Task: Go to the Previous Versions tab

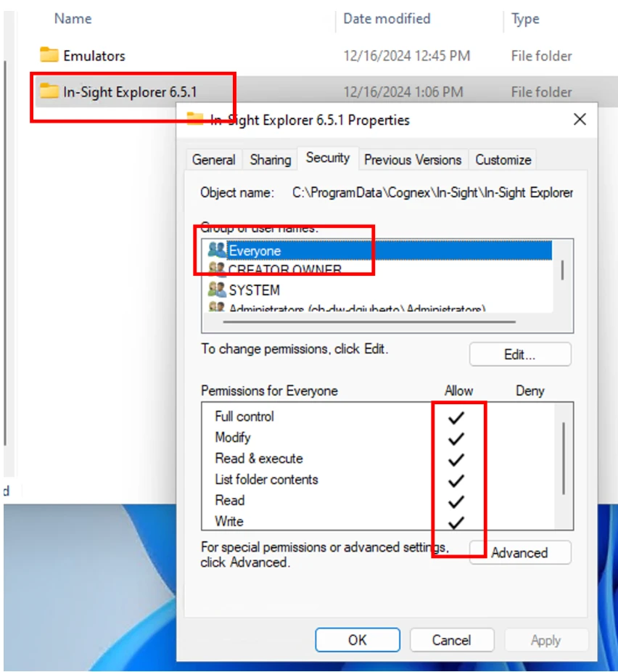Action: 413,160
